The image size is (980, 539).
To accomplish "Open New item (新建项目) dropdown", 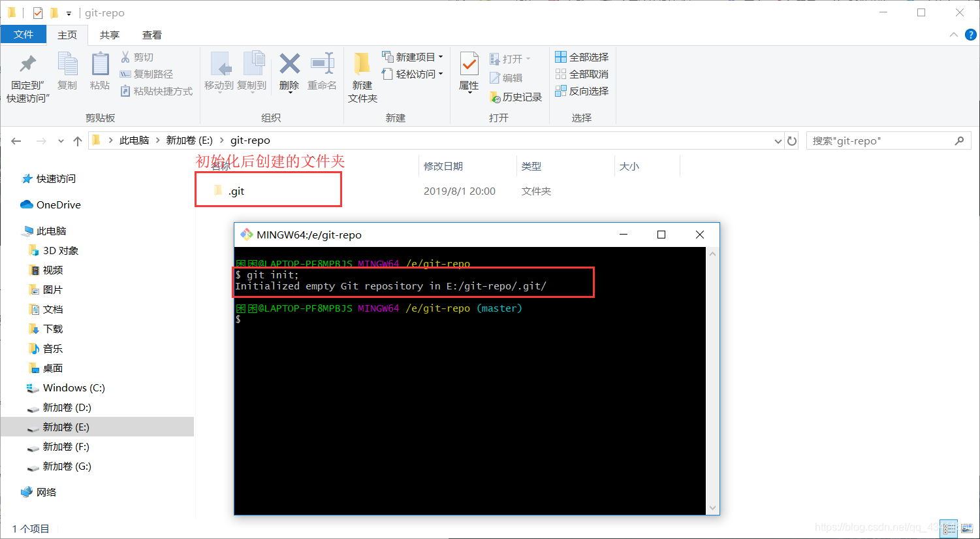I will coord(413,57).
